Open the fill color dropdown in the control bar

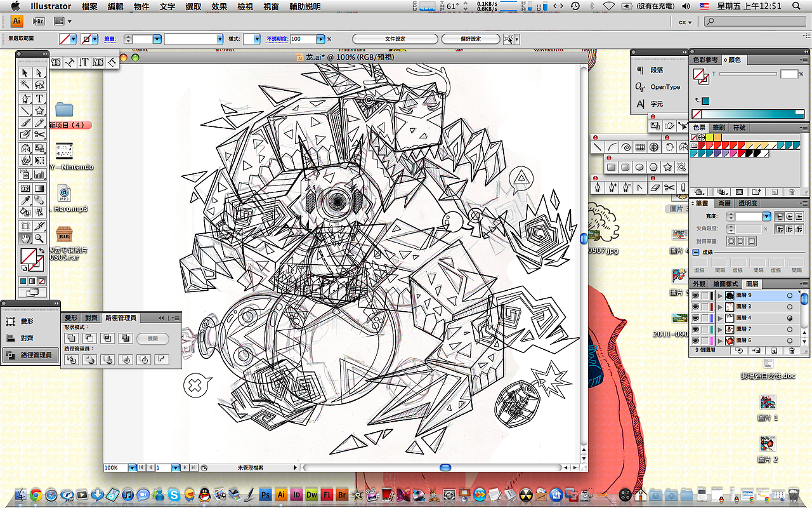tap(74, 39)
